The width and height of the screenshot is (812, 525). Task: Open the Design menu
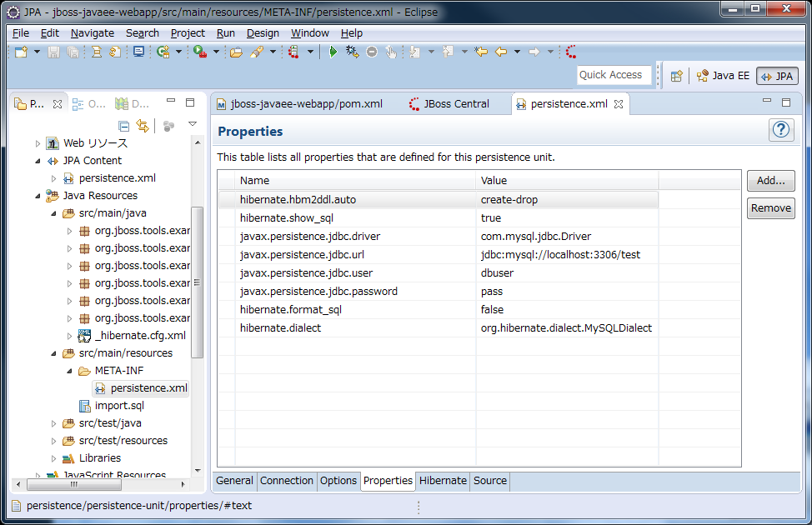[x=263, y=33]
